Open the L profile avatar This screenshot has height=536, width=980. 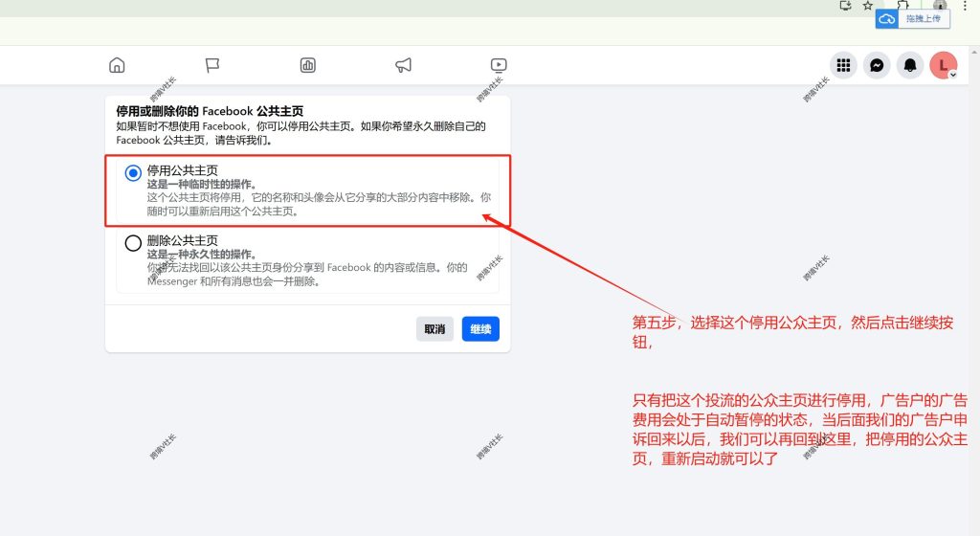tap(943, 65)
